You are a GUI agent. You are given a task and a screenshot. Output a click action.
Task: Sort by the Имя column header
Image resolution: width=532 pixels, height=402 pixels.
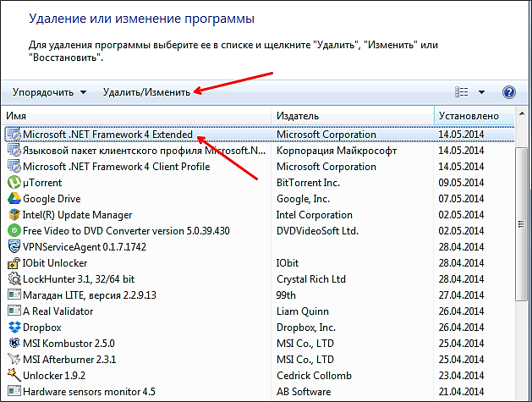pyautogui.click(x=135, y=115)
